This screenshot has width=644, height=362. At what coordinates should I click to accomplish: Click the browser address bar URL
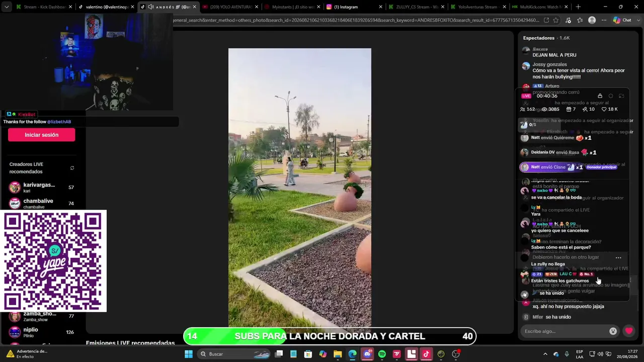point(356,20)
